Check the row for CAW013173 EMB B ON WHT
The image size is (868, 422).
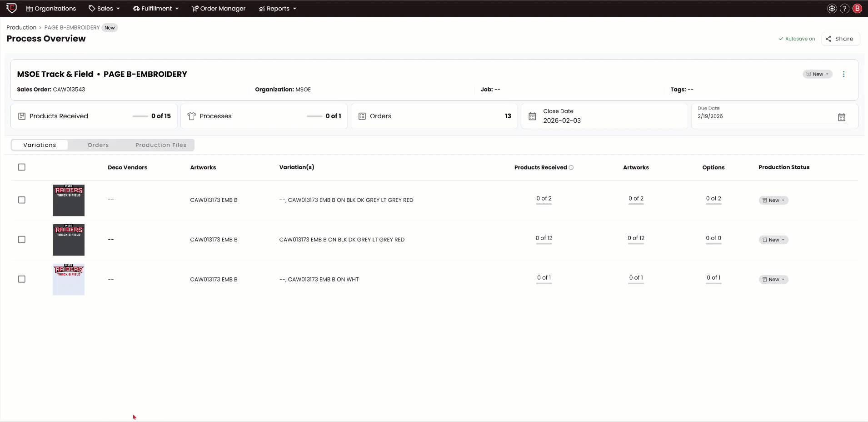(22, 279)
